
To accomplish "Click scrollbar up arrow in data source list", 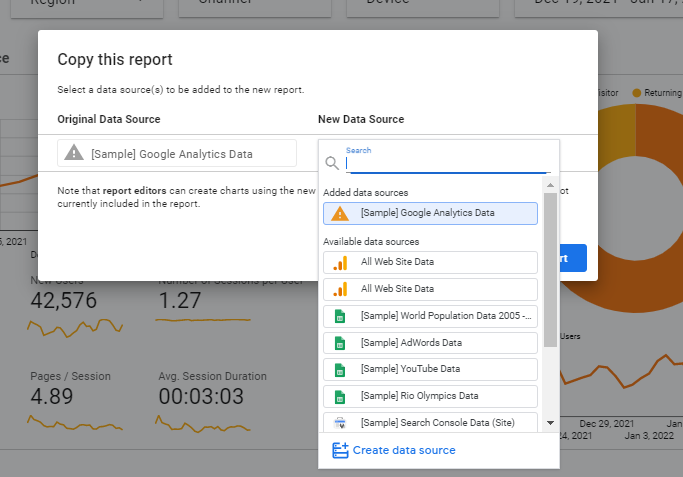I will point(551,185).
